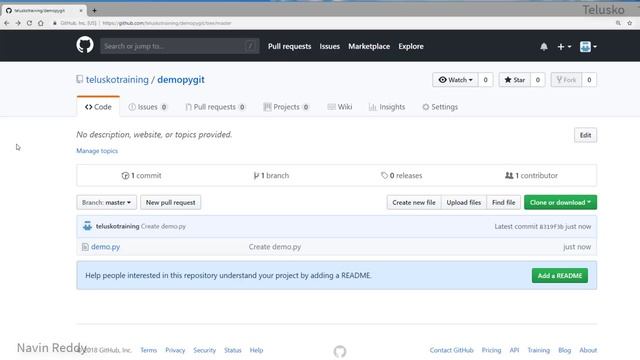Open the user avatar menu

pos(588,47)
